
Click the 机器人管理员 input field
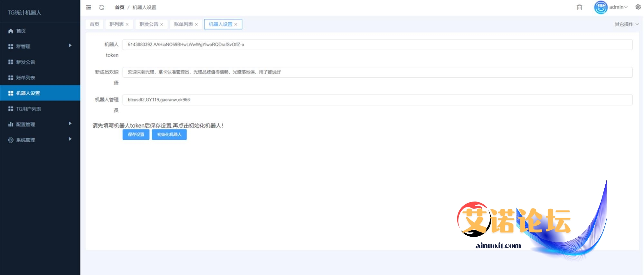377,100
